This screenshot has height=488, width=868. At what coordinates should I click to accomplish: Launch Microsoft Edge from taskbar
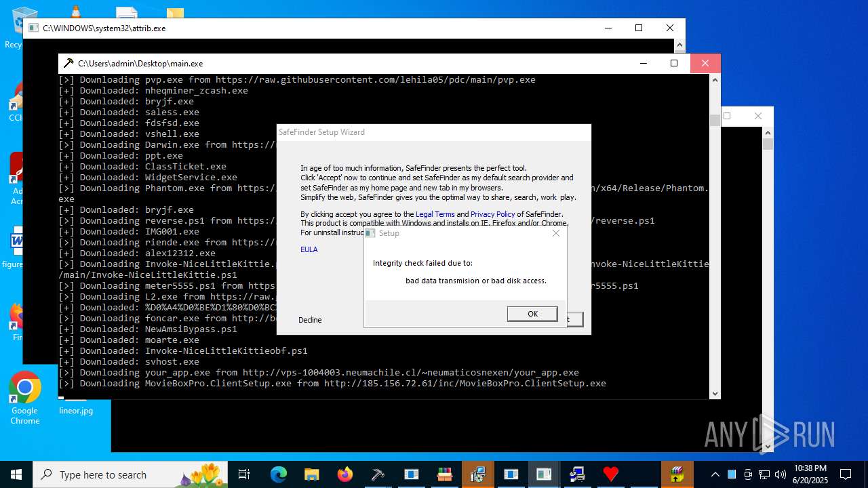point(279,474)
